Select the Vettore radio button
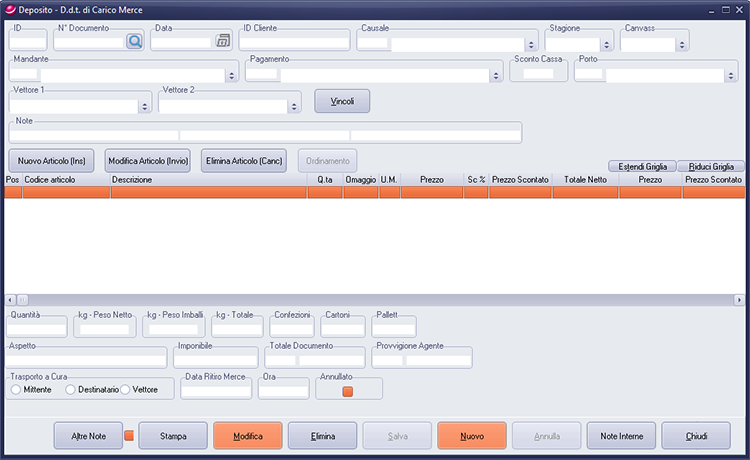 point(125,389)
